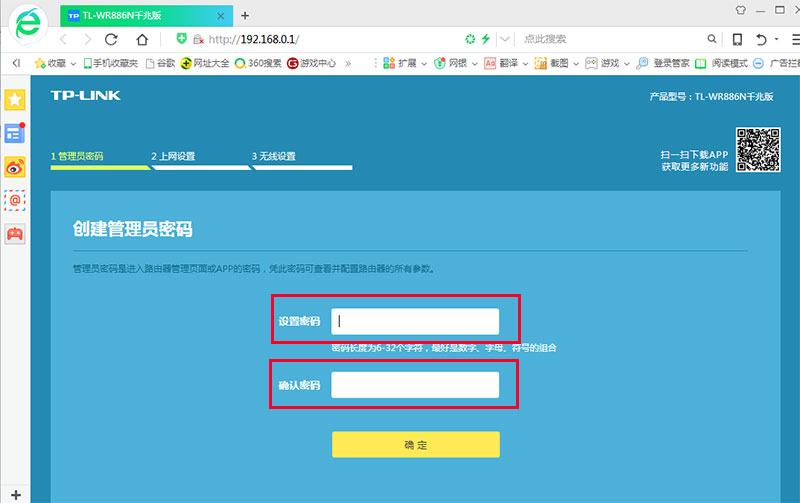Click the undo restore-tab arrow icon
Viewport: 800px width, 503px height.
click(x=761, y=39)
